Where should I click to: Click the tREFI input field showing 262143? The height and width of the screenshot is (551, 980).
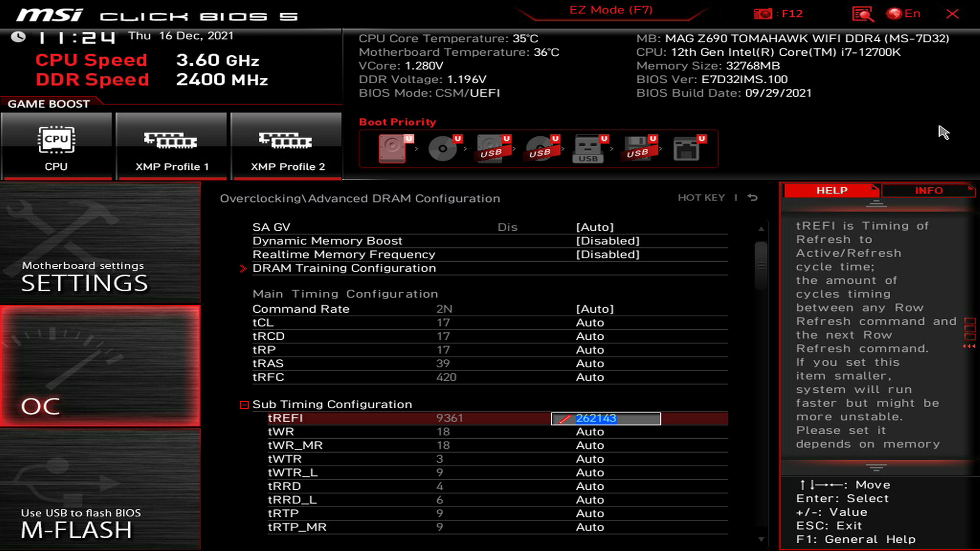click(x=606, y=419)
